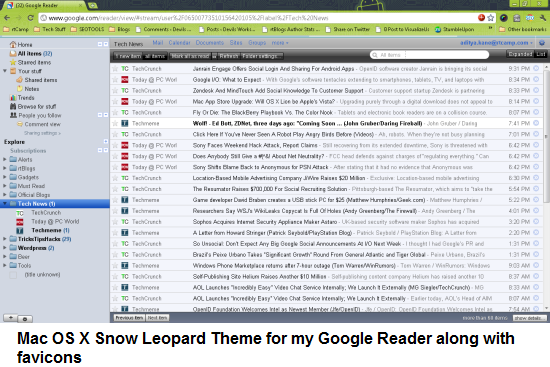The height and width of the screenshot is (367, 550).
Task: Collapse the Tech News folder
Action: coord(5,203)
